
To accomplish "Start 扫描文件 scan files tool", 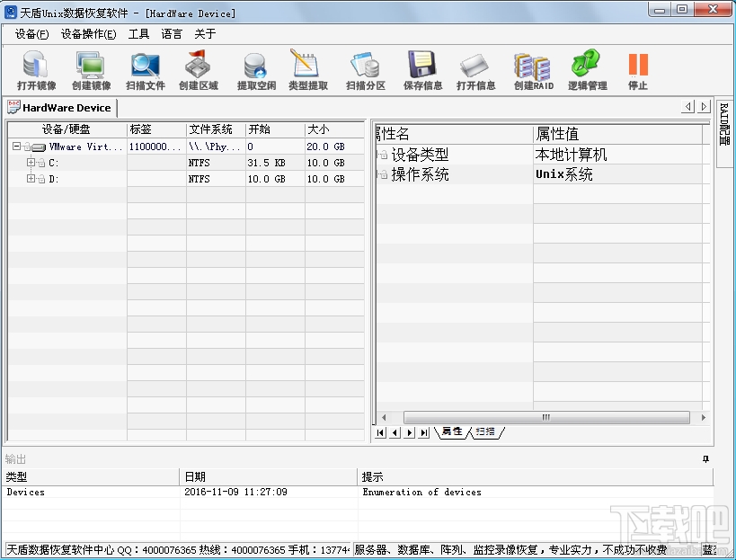I will 146,70.
